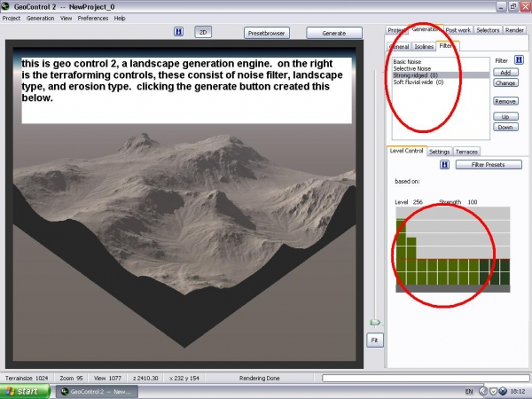
Task: Click the help icon beside the 2D button
Action: (178, 32)
